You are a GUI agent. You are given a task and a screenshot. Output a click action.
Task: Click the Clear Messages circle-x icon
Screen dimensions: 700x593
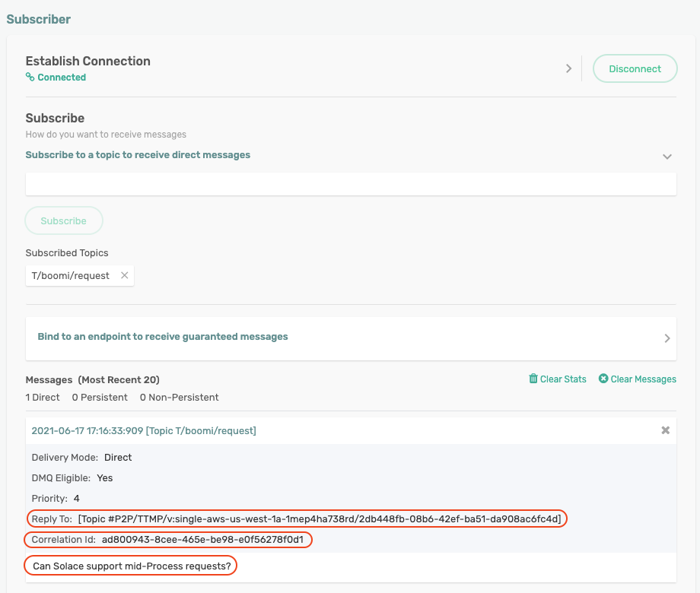point(603,379)
